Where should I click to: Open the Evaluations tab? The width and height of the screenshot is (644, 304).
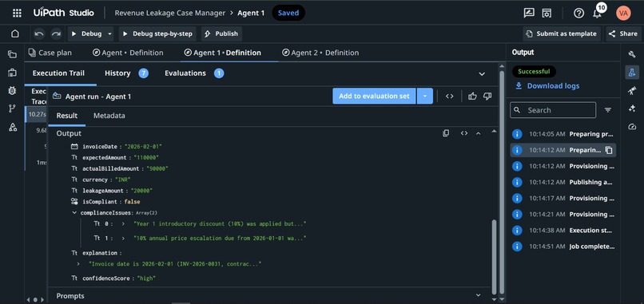194,73
